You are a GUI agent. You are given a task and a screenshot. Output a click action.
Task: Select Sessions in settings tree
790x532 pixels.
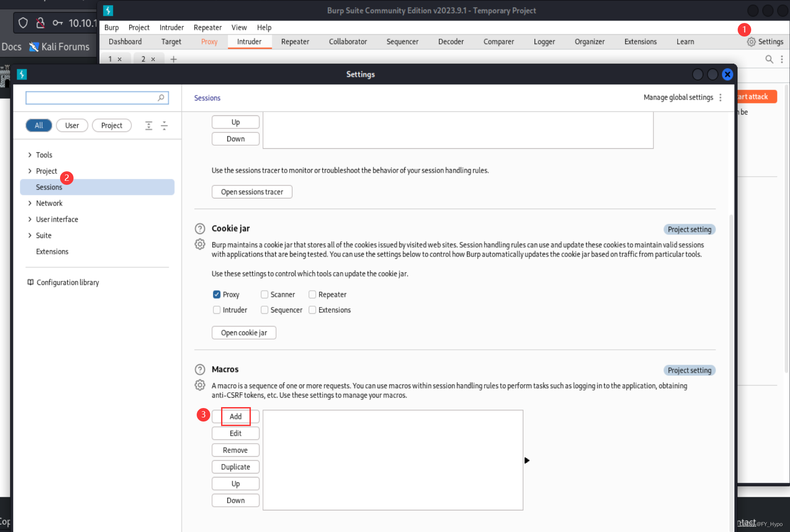pos(97,187)
